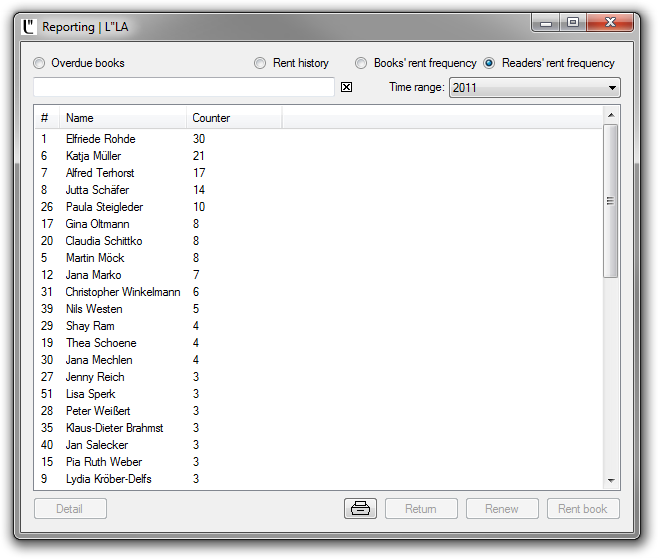
Task: Select Christopher Winkelmann in the list
Action: coord(122,292)
